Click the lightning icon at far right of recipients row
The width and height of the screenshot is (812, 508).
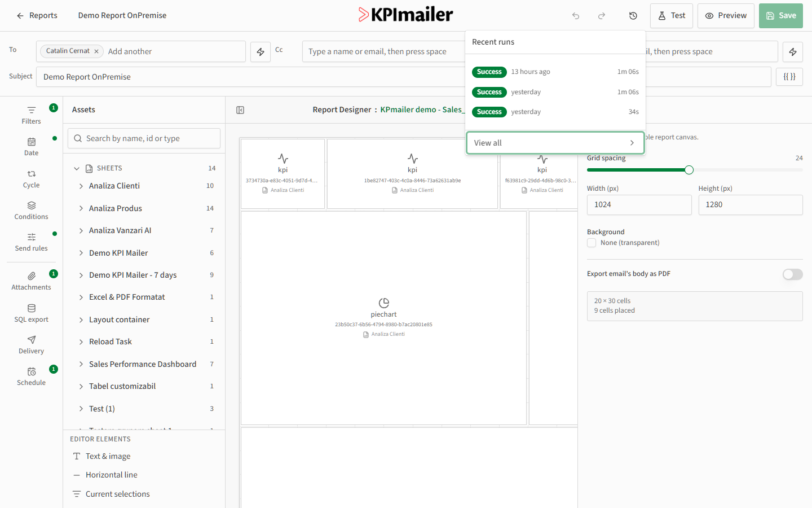tap(793, 51)
